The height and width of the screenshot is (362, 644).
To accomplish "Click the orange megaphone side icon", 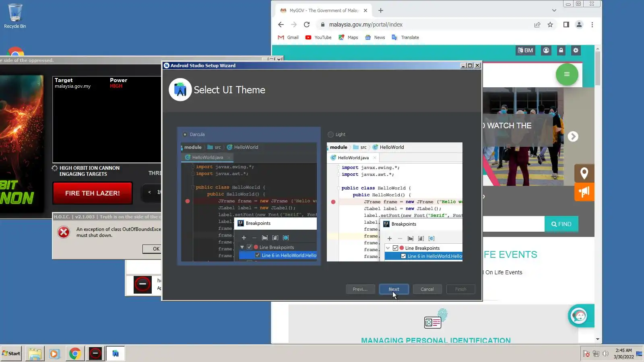I will point(584,192).
